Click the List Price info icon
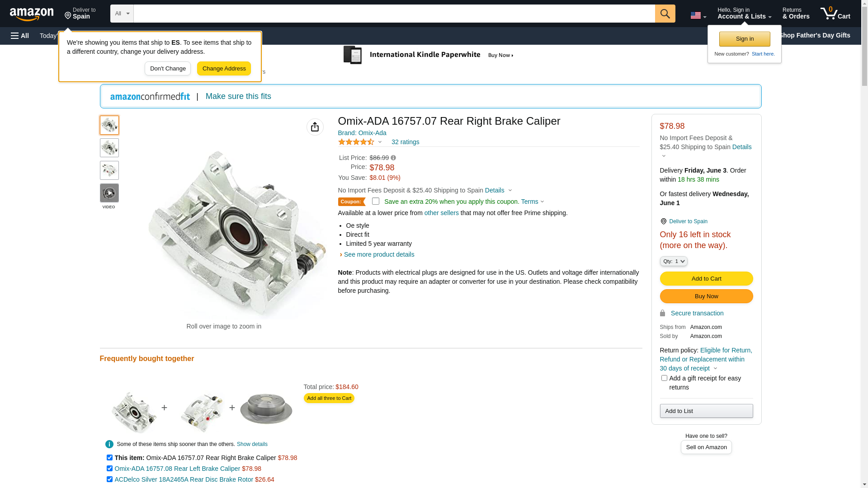The width and height of the screenshot is (868, 488). click(x=393, y=158)
